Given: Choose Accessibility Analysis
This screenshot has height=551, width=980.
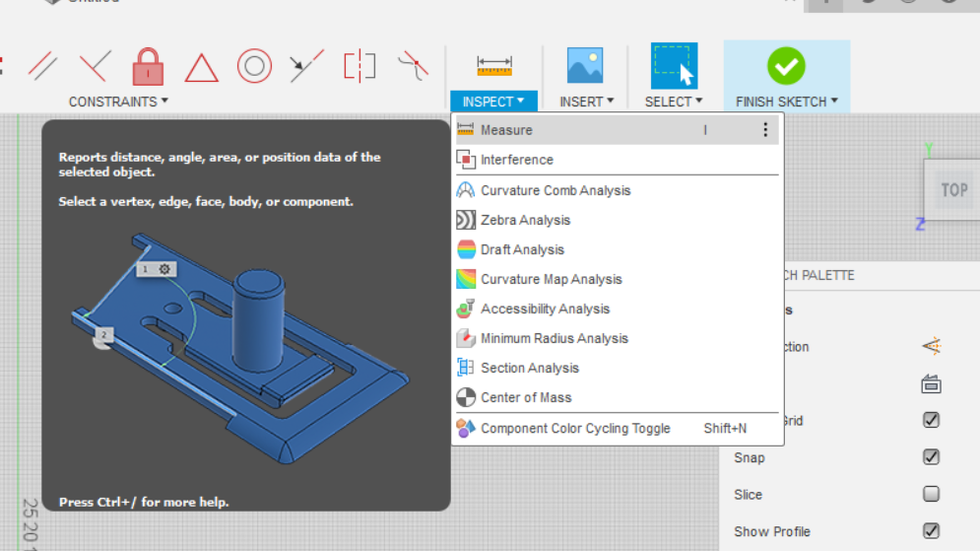Looking at the screenshot, I should 617,309.
